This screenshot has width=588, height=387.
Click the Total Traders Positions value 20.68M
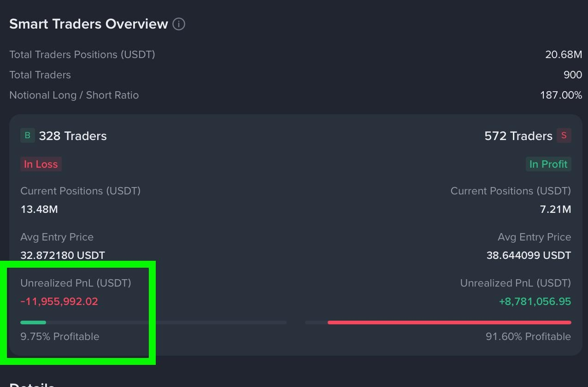[x=563, y=54]
